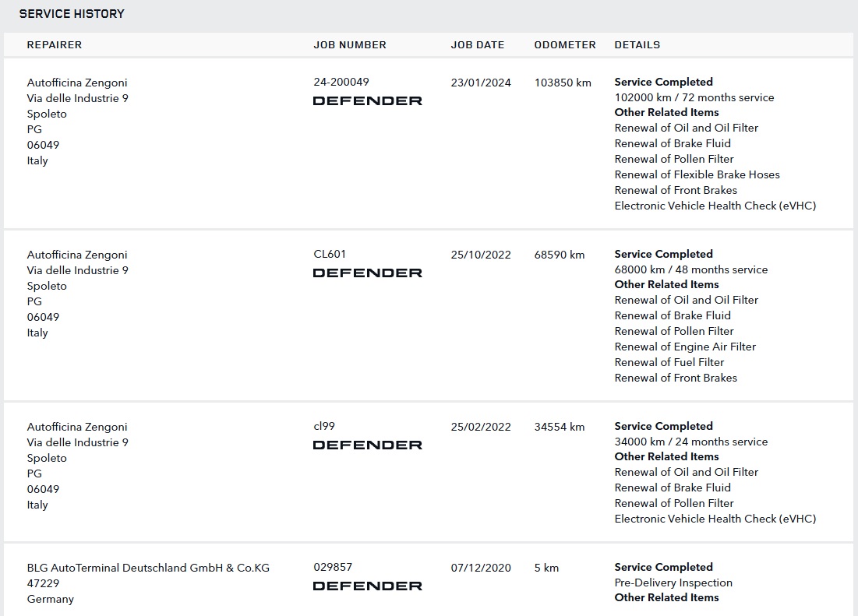The width and height of the screenshot is (858, 616).
Task: Select job number 24-200049
Action: click(x=341, y=82)
